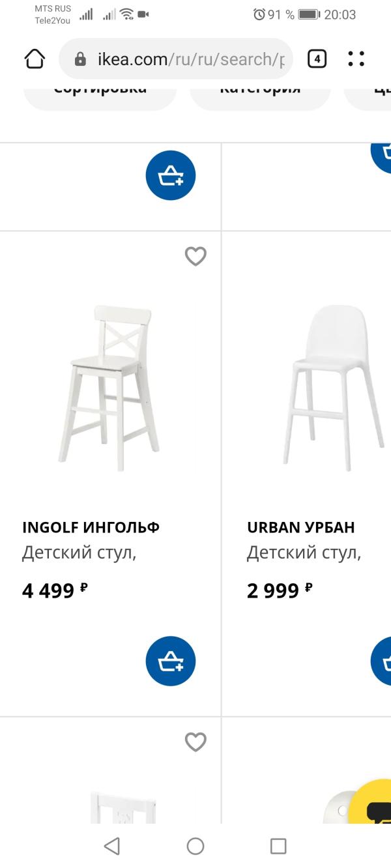Open the INGOLF ИНГОЛЬФ product page
The image size is (391, 868).
pos(92,527)
